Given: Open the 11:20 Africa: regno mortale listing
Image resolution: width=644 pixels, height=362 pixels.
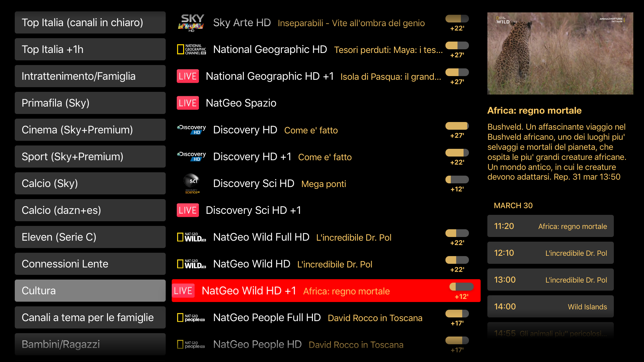Looking at the screenshot, I should [x=550, y=226].
